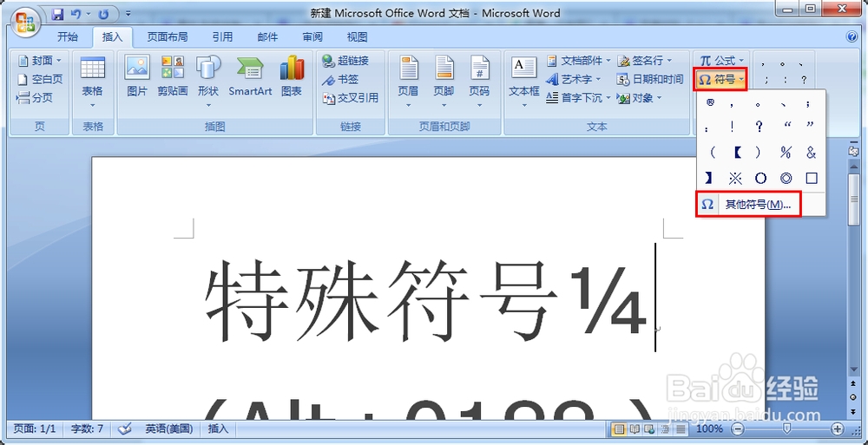Click signature line (签名行) button
The width and height of the screenshot is (868, 445).
pos(645,61)
